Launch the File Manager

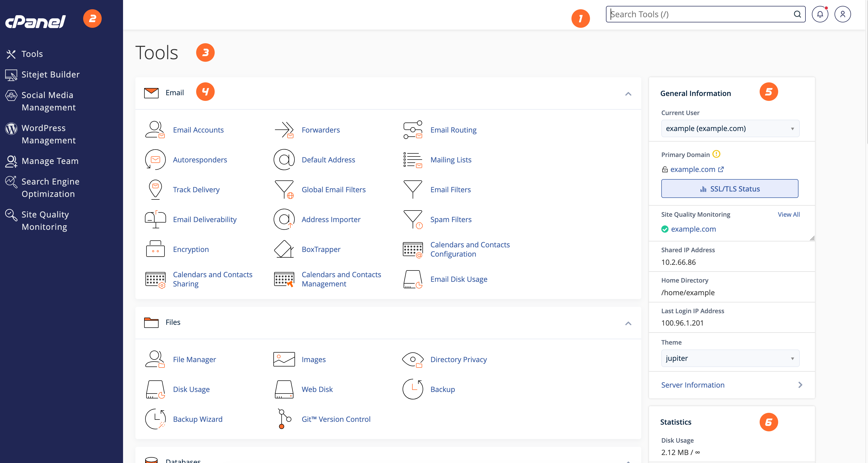[x=194, y=359]
